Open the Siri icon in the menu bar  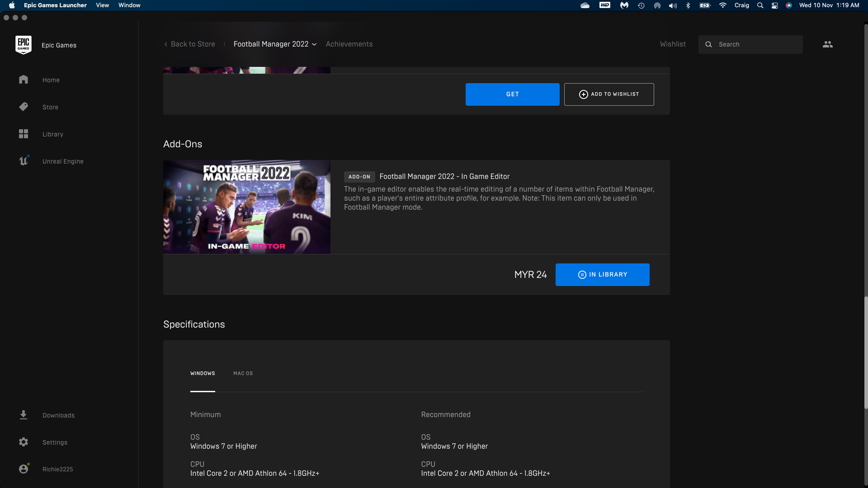pyautogui.click(x=789, y=5)
